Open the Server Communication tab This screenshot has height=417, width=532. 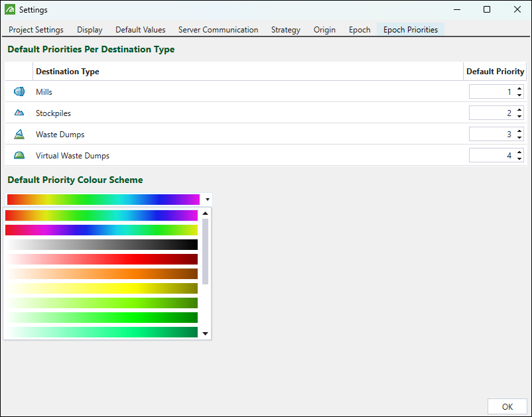click(218, 30)
